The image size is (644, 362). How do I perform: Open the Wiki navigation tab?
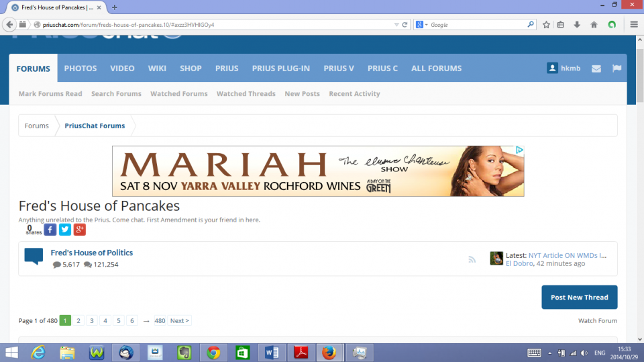click(x=157, y=69)
